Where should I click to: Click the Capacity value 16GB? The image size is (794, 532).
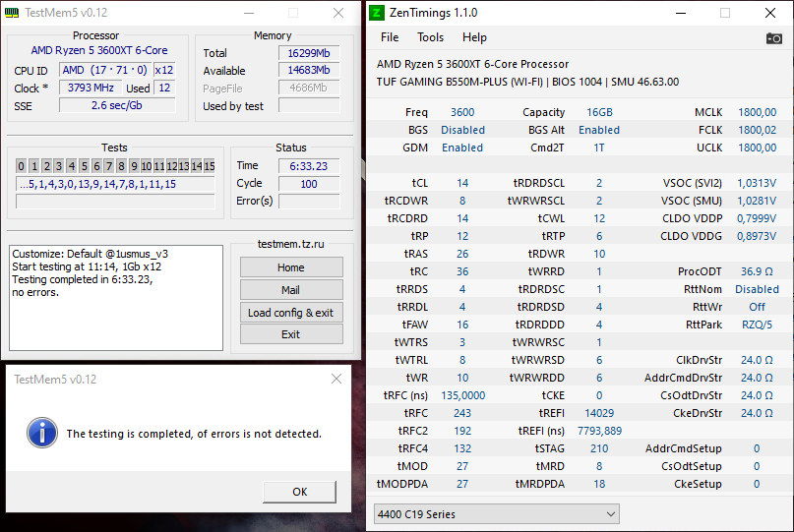(599, 112)
